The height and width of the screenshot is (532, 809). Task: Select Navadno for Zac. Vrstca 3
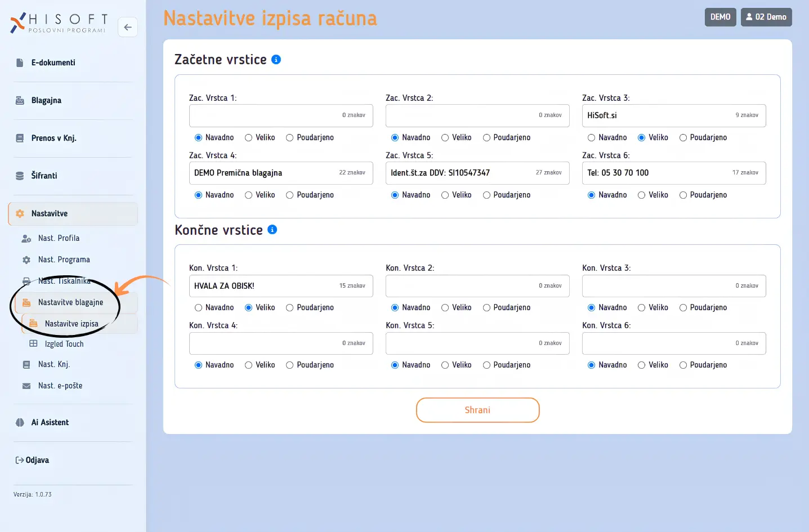click(591, 137)
